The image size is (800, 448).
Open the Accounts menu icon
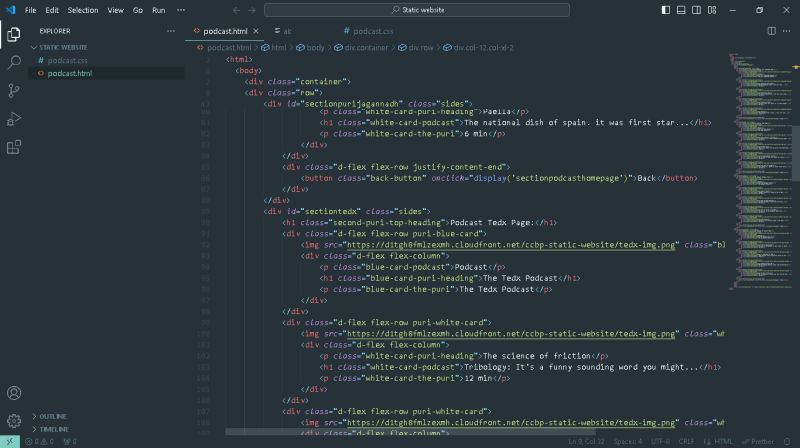coord(14,394)
